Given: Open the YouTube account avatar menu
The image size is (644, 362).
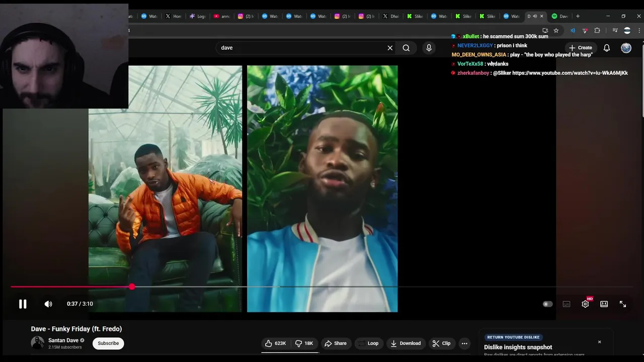Looking at the screenshot, I should coord(626,48).
